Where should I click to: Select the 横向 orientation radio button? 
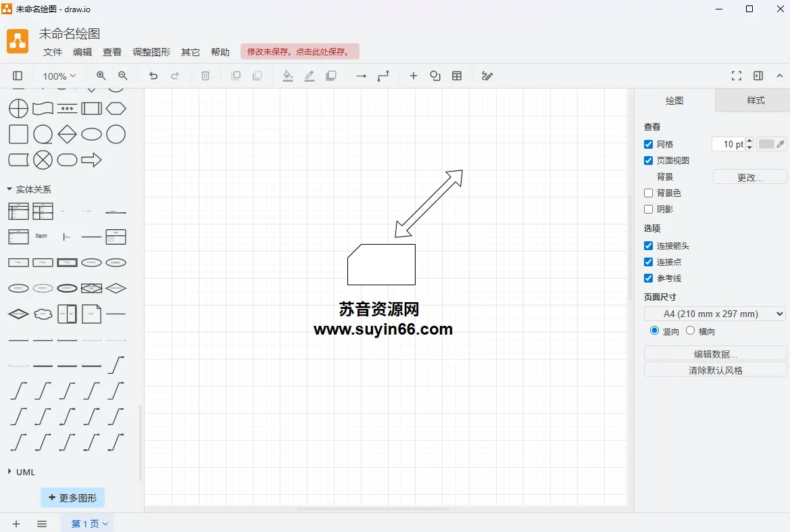pos(690,331)
